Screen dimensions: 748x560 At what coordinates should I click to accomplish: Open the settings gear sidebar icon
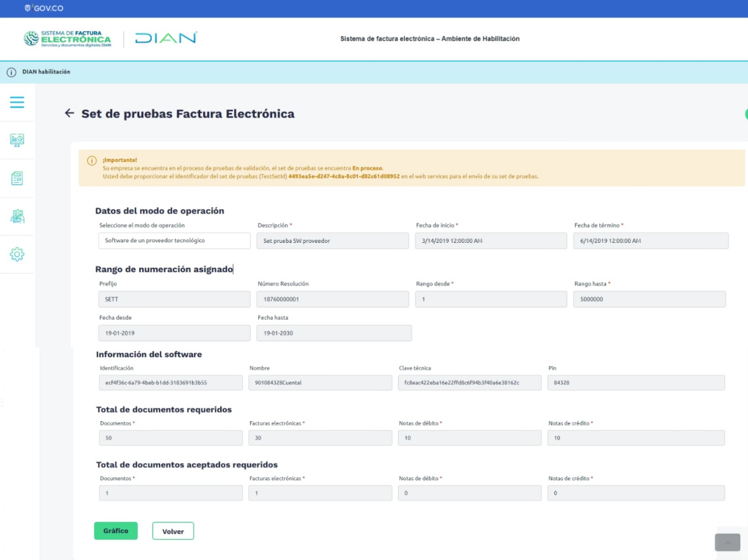point(17,254)
